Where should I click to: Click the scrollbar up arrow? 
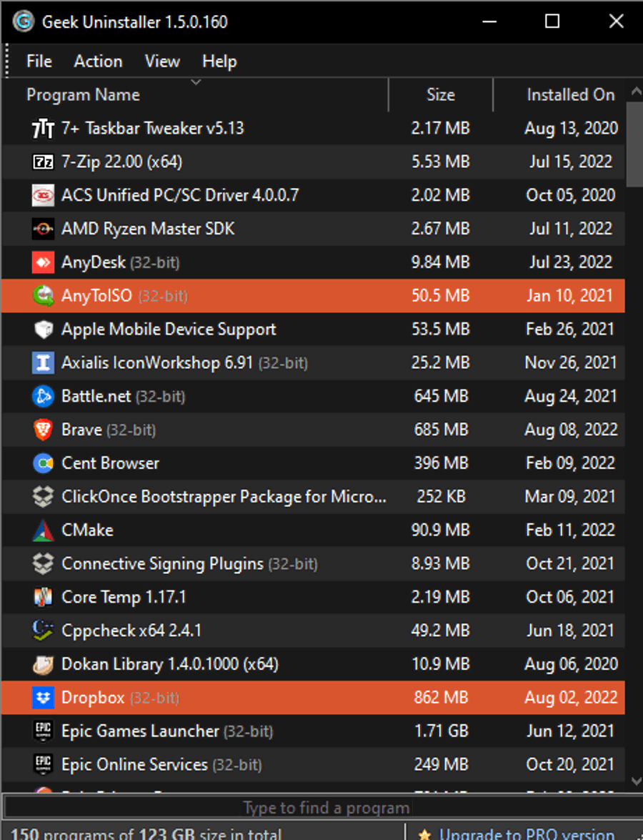point(636,91)
